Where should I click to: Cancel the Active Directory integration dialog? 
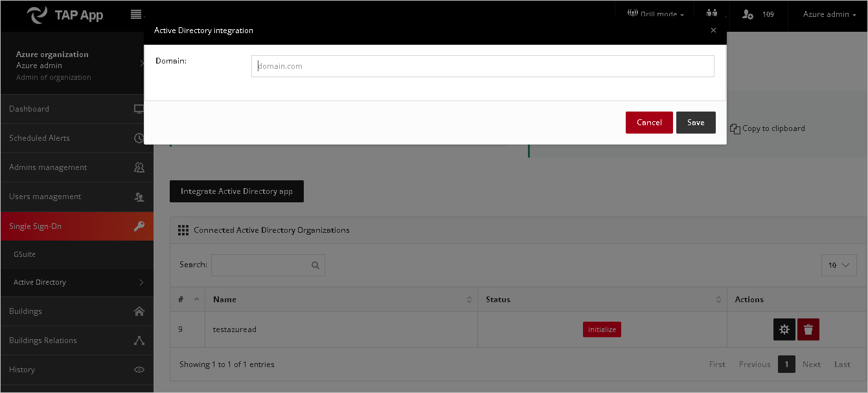[x=649, y=122]
